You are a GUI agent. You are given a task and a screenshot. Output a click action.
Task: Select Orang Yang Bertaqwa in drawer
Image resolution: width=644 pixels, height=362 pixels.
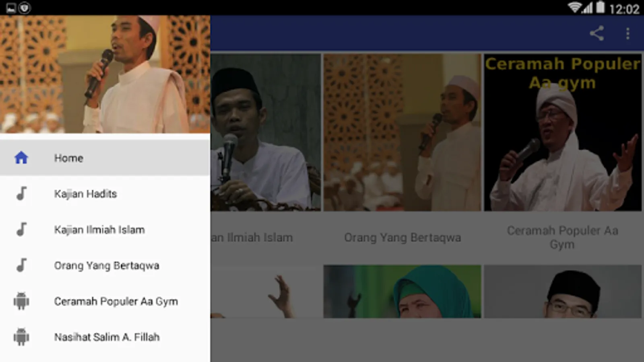(x=105, y=265)
